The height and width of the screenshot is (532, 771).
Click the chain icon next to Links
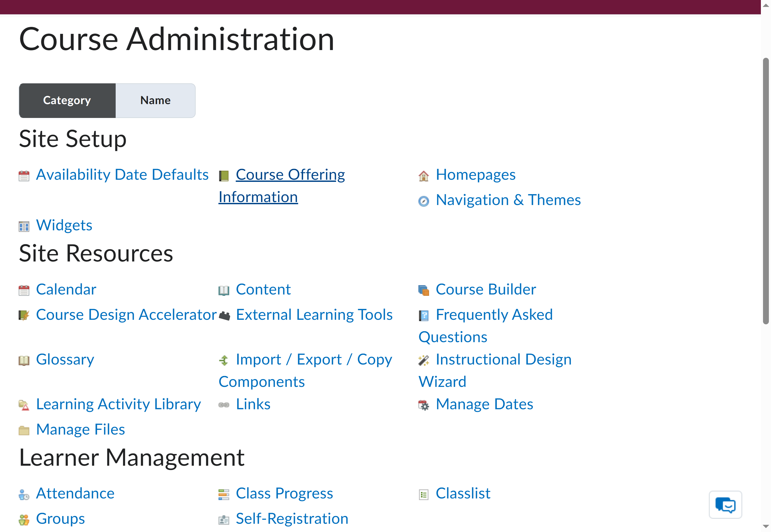pyautogui.click(x=224, y=405)
